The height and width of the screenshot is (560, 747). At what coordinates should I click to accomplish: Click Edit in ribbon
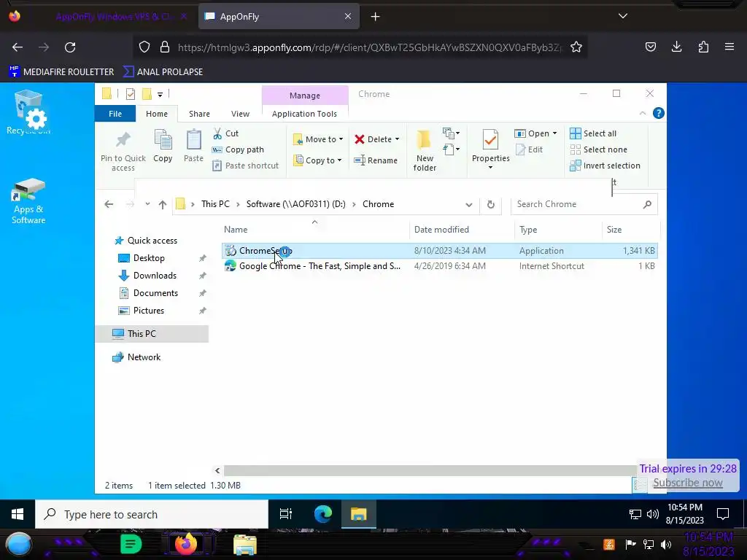coord(530,149)
